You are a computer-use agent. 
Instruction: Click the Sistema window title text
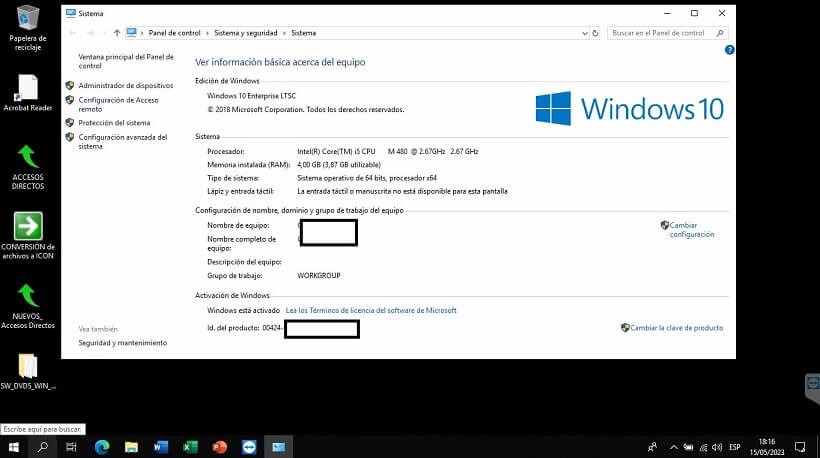point(91,14)
